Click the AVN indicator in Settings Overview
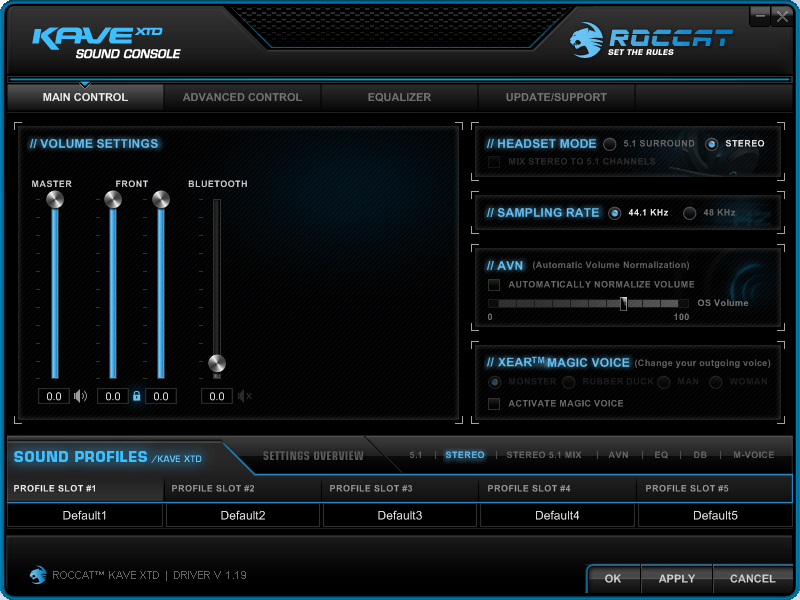This screenshot has width=800, height=600. [x=618, y=455]
